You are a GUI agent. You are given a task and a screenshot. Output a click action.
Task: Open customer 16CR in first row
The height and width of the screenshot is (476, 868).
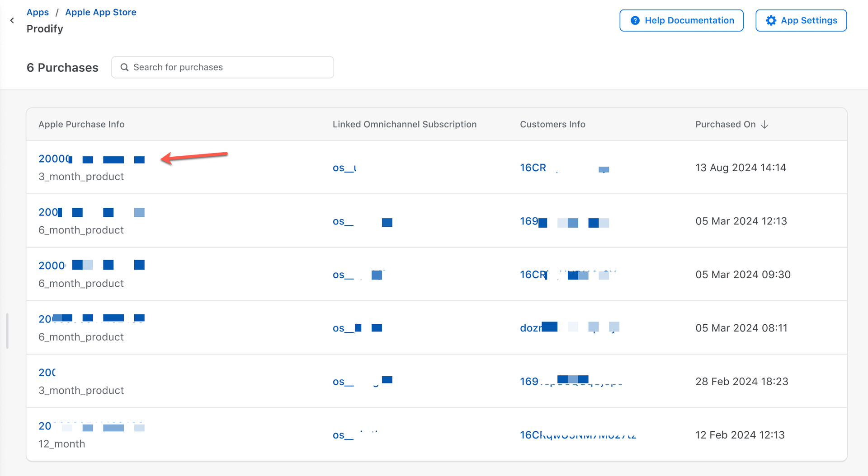[x=533, y=168]
